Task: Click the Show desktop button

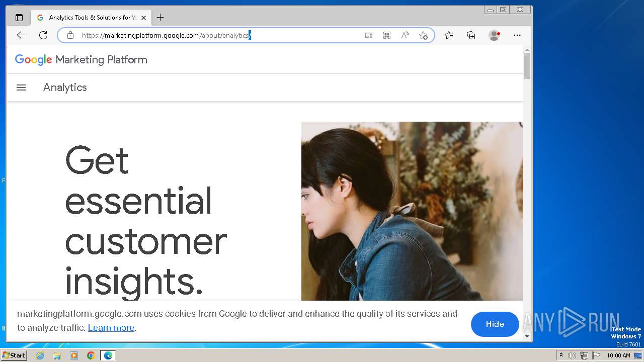Action: 638,355
